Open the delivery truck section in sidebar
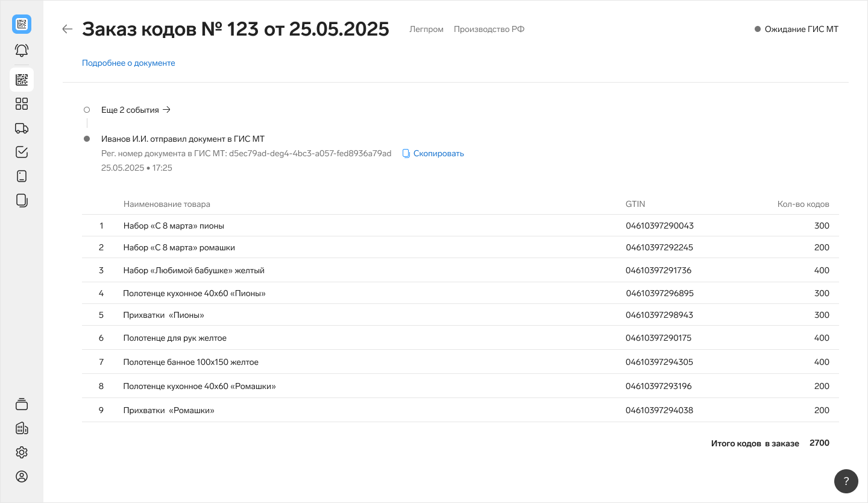Image resolution: width=868 pixels, height=503 pixels. coord(22,128)
